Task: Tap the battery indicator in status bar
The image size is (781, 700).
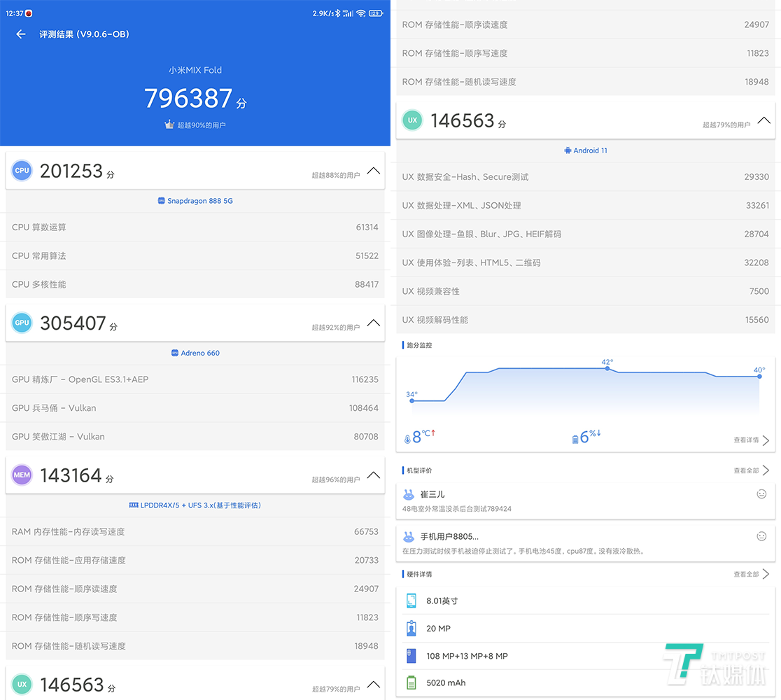Action: [376, 13]
